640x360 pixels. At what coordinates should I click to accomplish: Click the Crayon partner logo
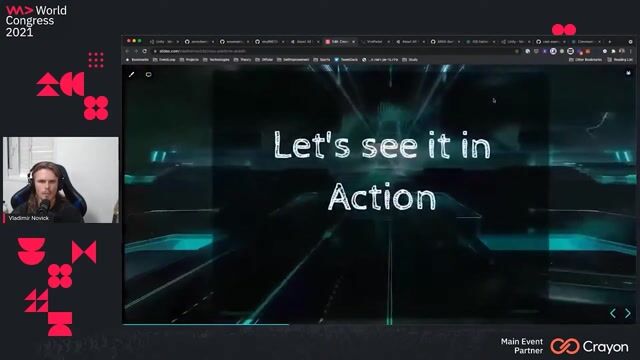[x=589, y=347]
